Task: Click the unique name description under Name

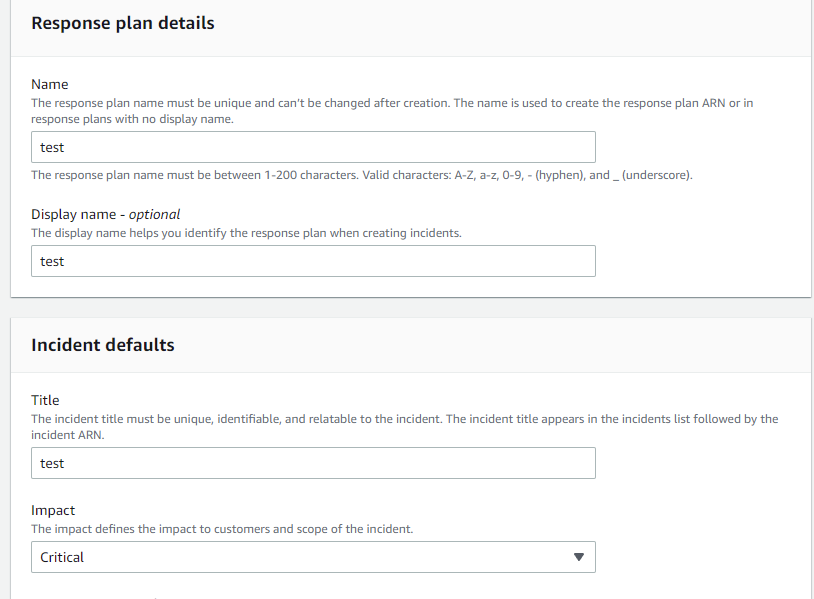Action: point(392,111)
